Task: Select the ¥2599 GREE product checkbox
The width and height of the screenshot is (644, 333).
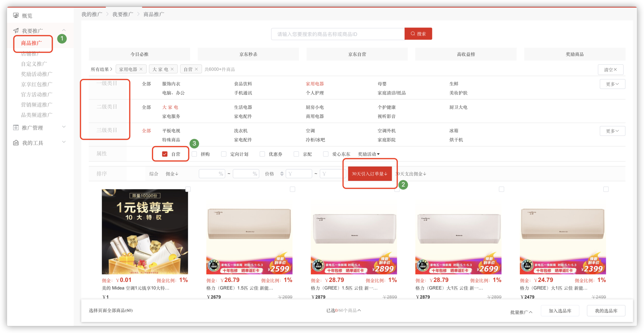Action: coord(292,189)
